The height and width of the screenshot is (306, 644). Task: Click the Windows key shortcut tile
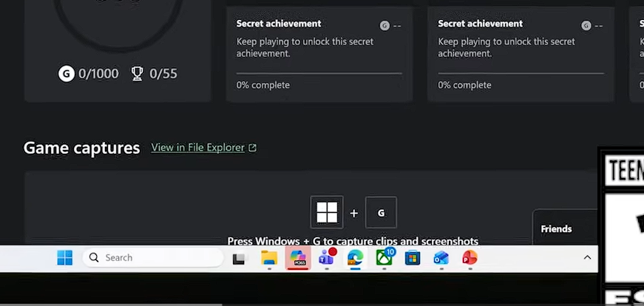pyautogui.click(x=327, y=213)
